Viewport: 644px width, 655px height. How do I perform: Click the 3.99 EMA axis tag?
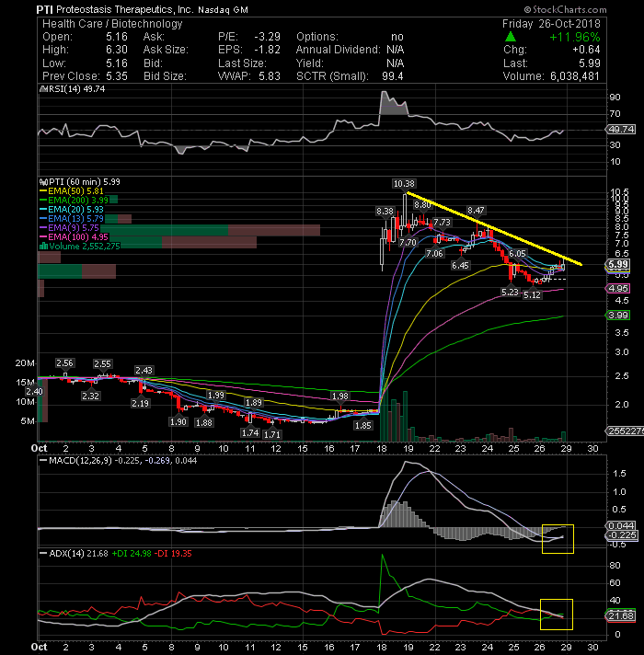coord(617,315)
